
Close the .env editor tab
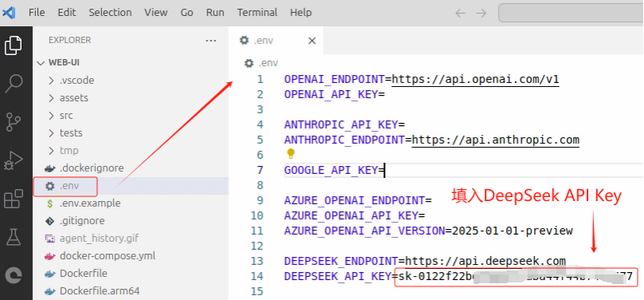coord(312,41)
